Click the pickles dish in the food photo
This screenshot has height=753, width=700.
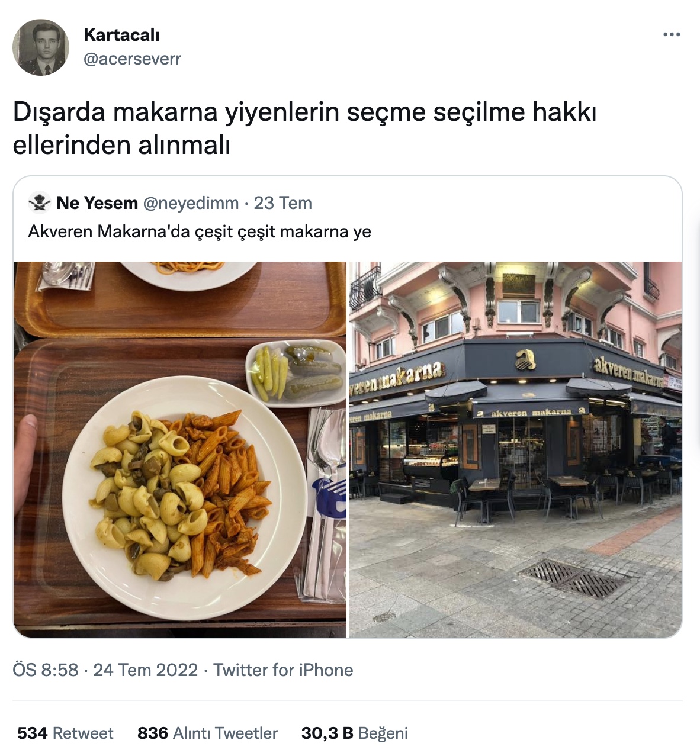(x=296, y=373)
